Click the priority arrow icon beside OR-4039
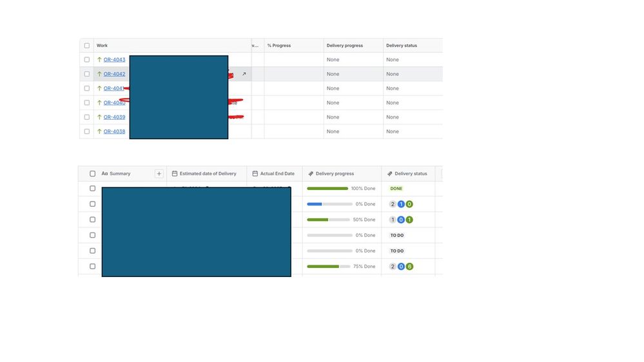 pyautogui.click(x=99, y=117)
